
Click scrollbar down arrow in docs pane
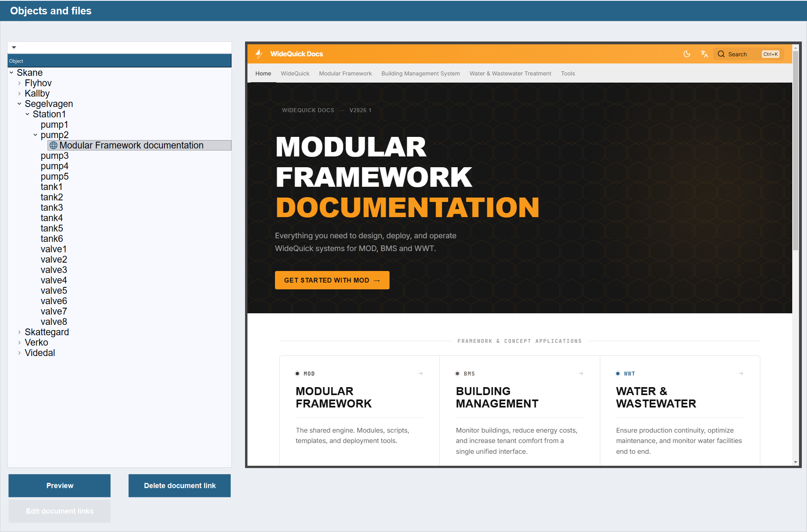pyautogui.click(x=795, y=462)
